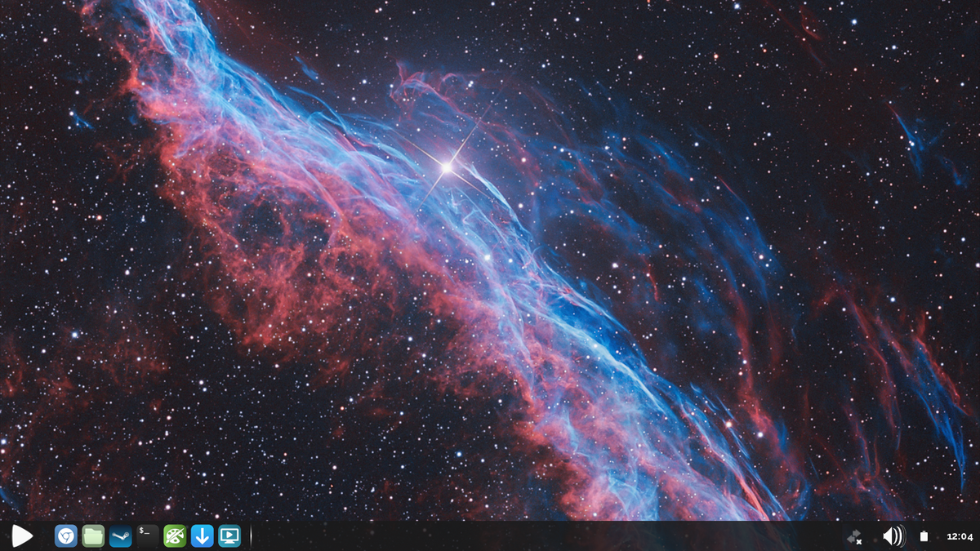Check the battery status indicator
Viewport: 980px width, 551px height.
[x=924, y=536]
